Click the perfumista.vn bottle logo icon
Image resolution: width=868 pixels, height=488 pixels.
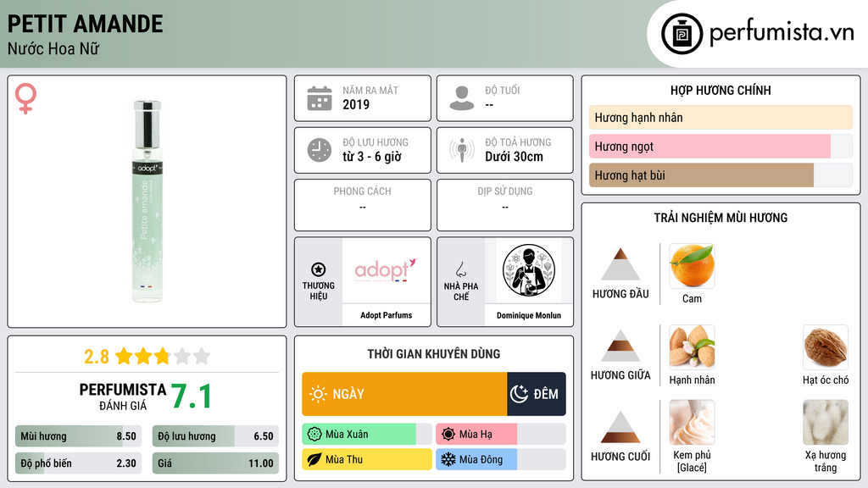(682, 34)
